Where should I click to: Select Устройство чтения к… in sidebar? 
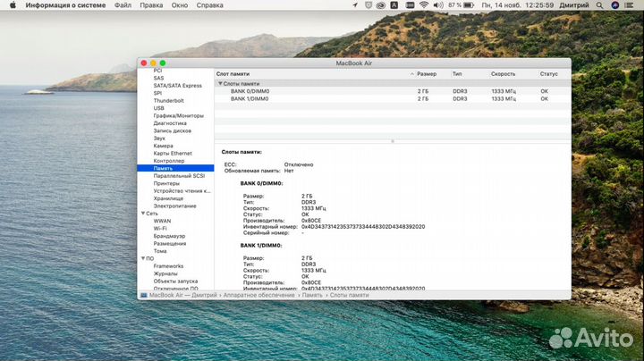point(182,190)
